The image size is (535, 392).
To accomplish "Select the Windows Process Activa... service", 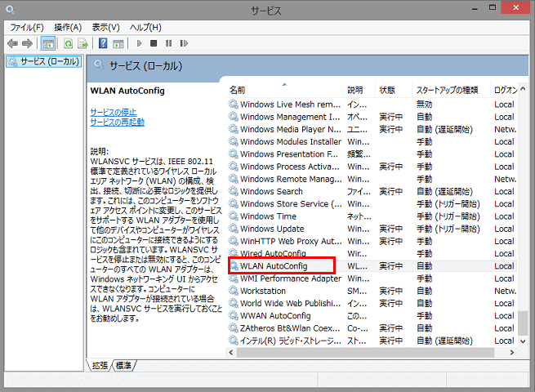I will pyautogui.click(x=372, y=167).
